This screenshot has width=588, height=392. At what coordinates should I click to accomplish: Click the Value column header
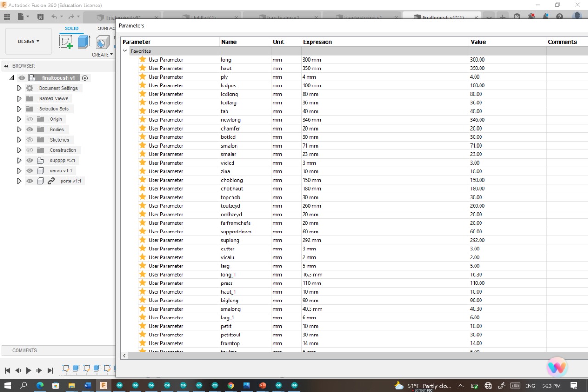[507, 42]
